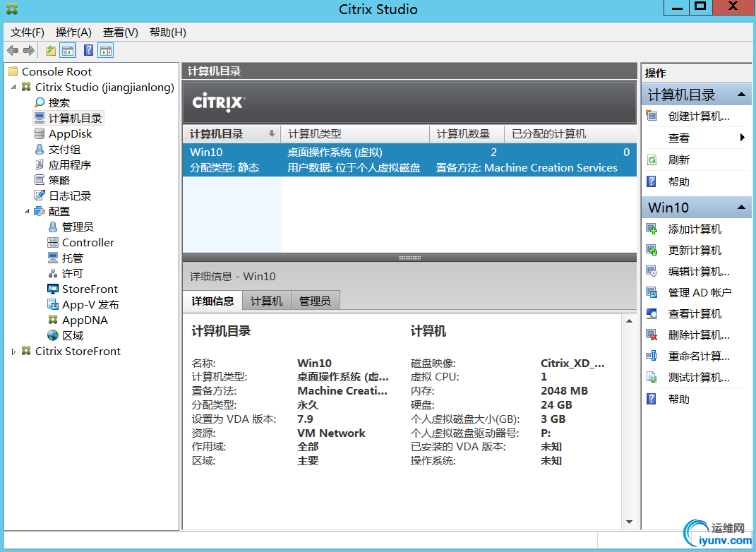Click the sort arrow on 计算机目录 column

(x=272, y=133)
